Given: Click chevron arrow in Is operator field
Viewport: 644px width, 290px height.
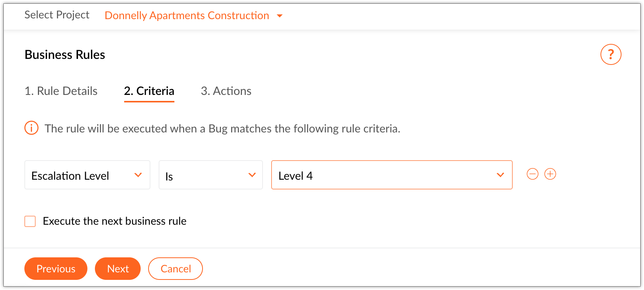Looking at the screenshot, I should [x=252, y=175].
